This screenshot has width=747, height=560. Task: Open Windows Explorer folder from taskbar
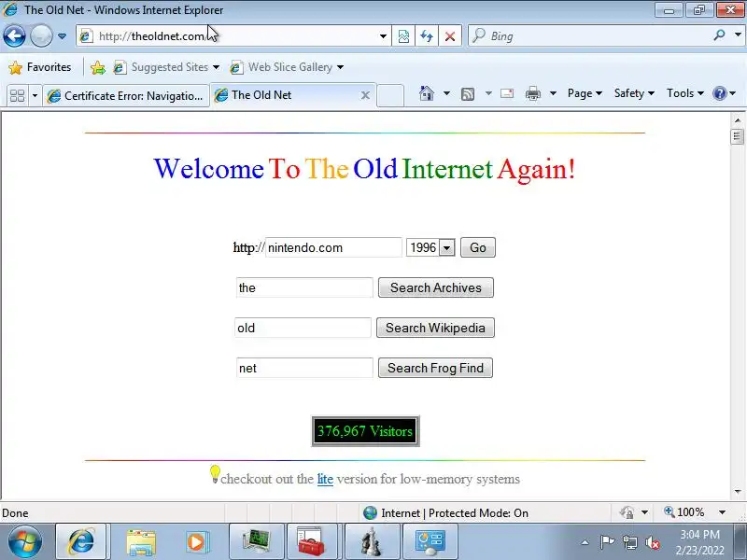(141, 542)
